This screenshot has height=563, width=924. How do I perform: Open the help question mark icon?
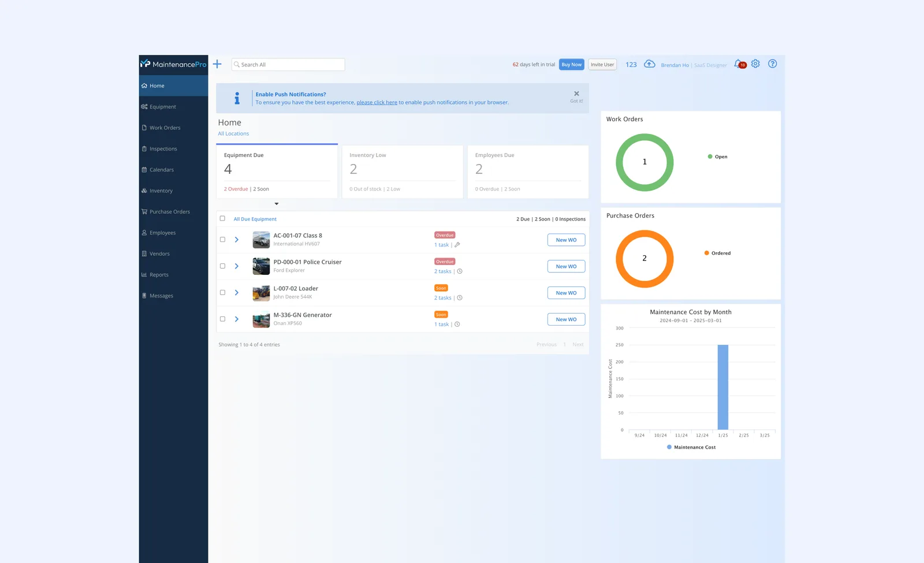(773, 64)
